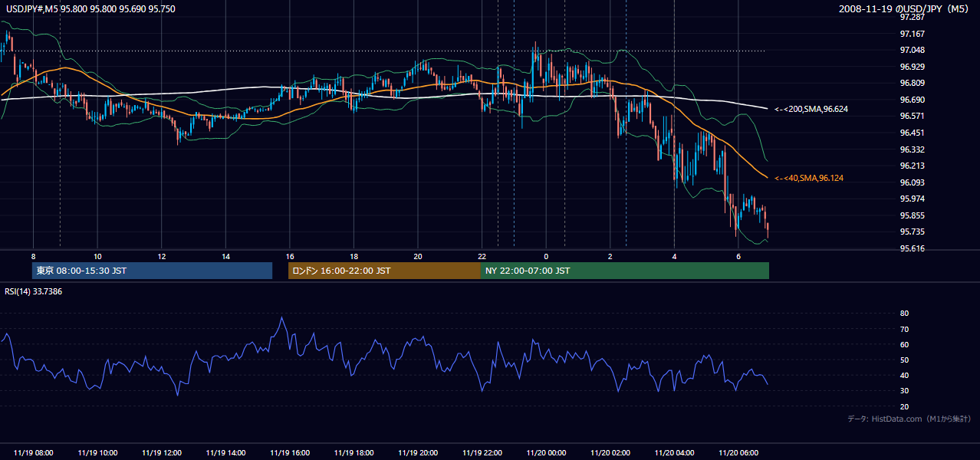Click the bottom time label 11/20 00:00

click(x=546, y=453)
